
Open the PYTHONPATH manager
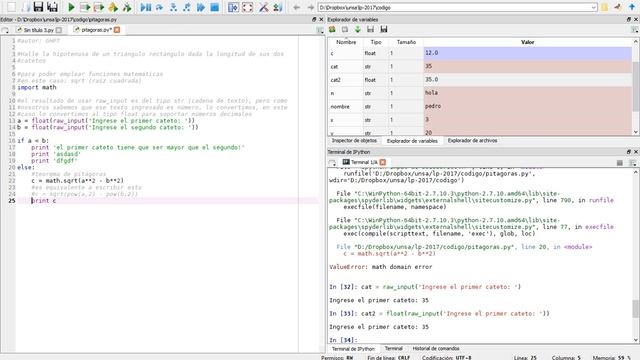(278, 7)
